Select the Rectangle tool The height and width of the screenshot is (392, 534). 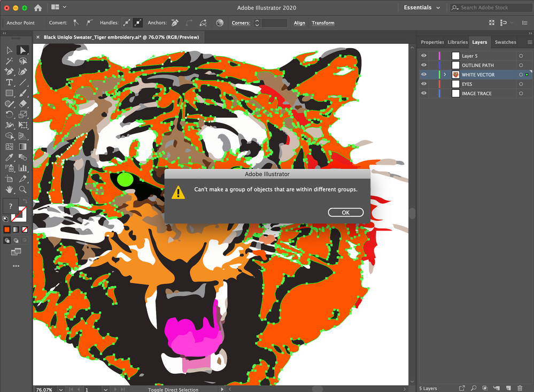coord(9,93)
